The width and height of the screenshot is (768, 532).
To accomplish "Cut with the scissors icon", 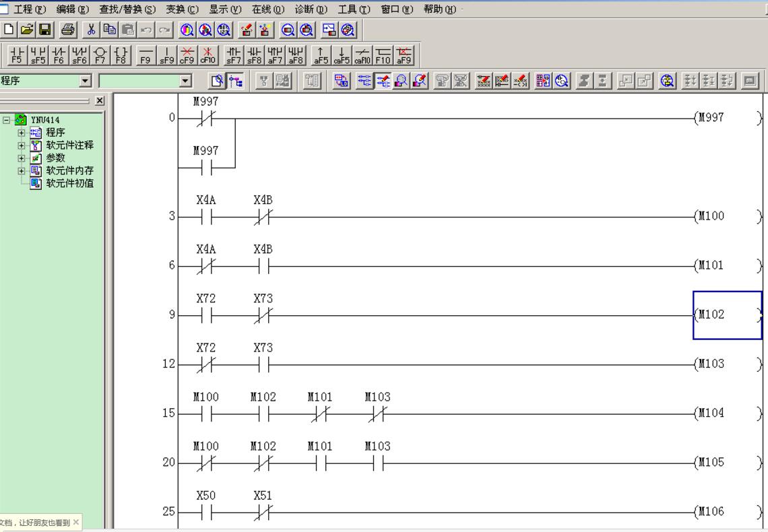I will [x=91, y=30].
